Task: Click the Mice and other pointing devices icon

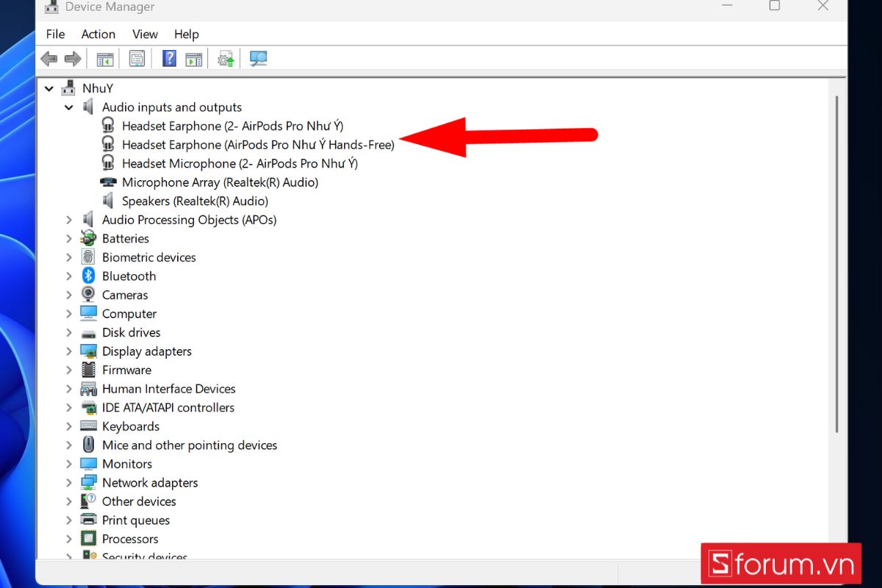Action: click(x=88, y=445)
